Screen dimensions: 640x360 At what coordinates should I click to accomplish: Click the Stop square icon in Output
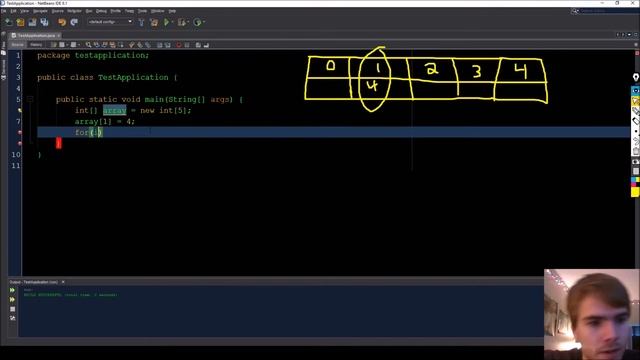tap(12, 309)
